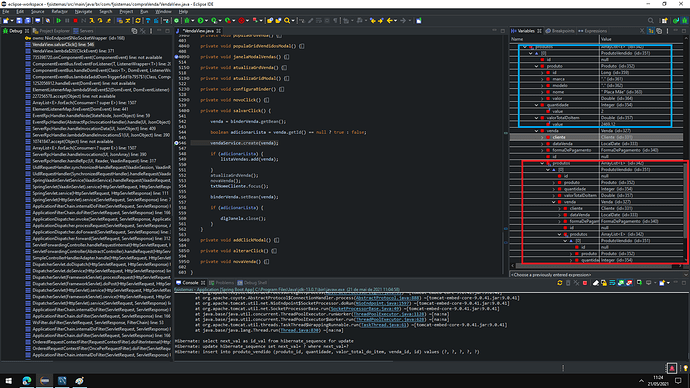Image resolution: width=690 pixels, height=388 pixels.
Task: Toggle Show Logical Structure in the Variables view
Action: pyautogui.click(x=650, y=31)
